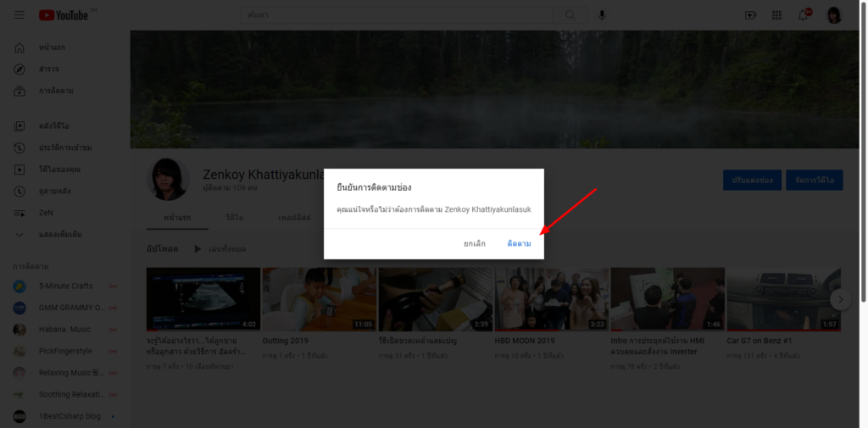The height and width of the screenshot is (428, 868).
Task: Open GMM GRAMMY subscription channel
Action: pos(64,308)
